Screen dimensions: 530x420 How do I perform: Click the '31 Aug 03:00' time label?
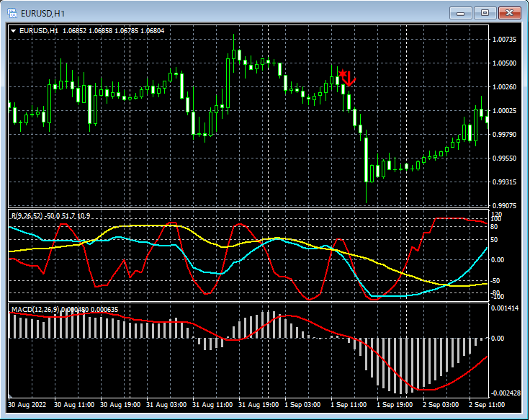(x=166, y=405)
